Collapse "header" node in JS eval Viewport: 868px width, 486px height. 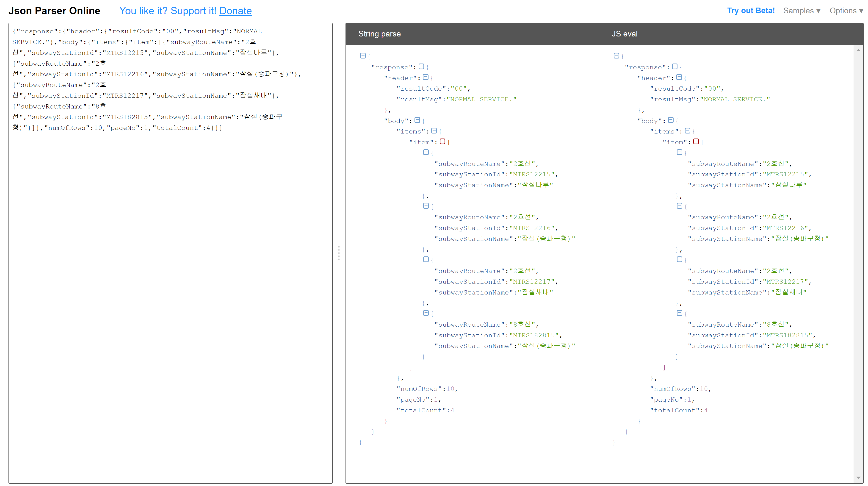coord(679,77)
